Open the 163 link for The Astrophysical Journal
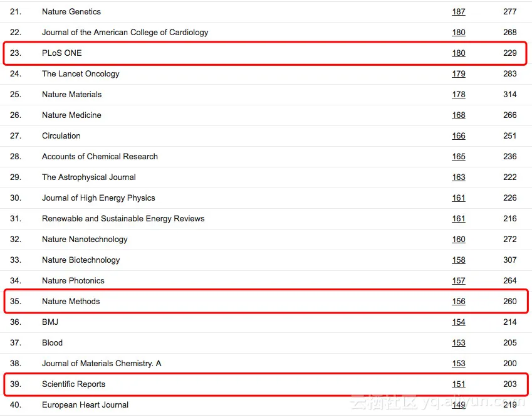The height and width of the screenshot is (417, 532). coord(459,177)
